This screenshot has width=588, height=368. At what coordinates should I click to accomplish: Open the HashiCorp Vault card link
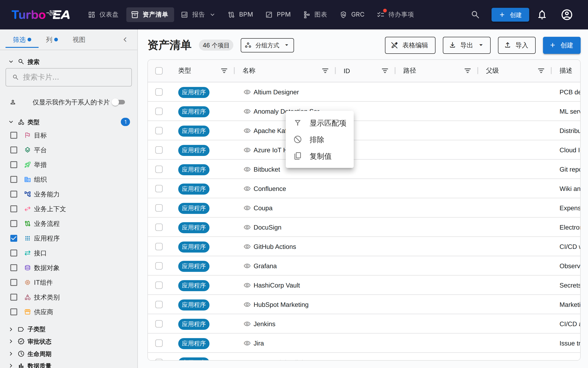277,285
